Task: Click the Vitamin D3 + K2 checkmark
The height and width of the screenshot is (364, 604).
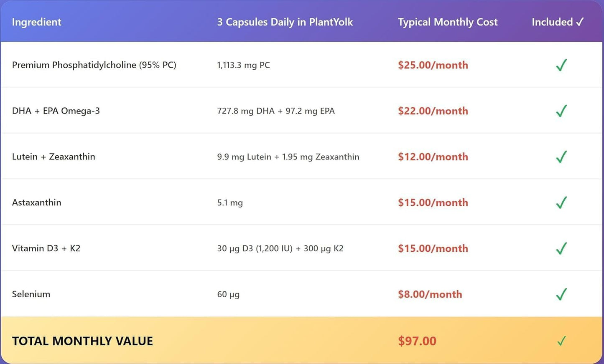Action: tap(561, 249)
